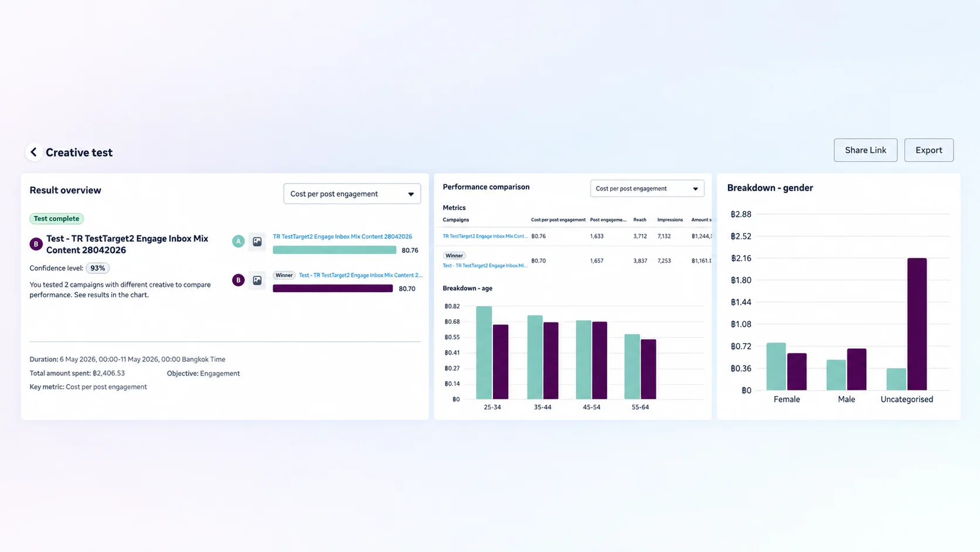Click the Uncategorised axis label

tap(906, 399)
